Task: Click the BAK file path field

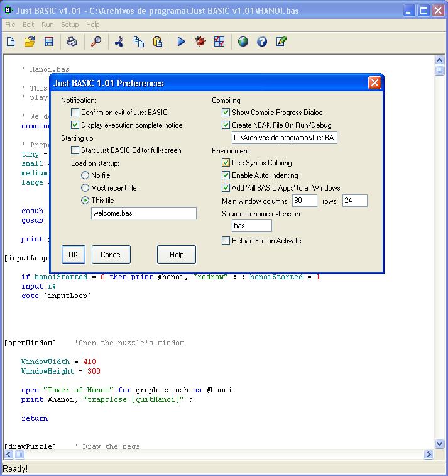Action: tap(285, 138)
